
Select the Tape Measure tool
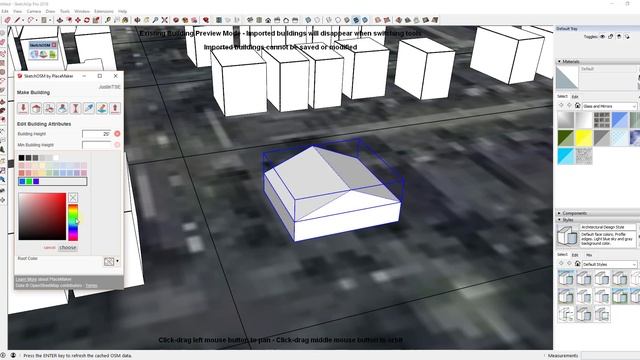pyautogui.click(x=108, y=20)
